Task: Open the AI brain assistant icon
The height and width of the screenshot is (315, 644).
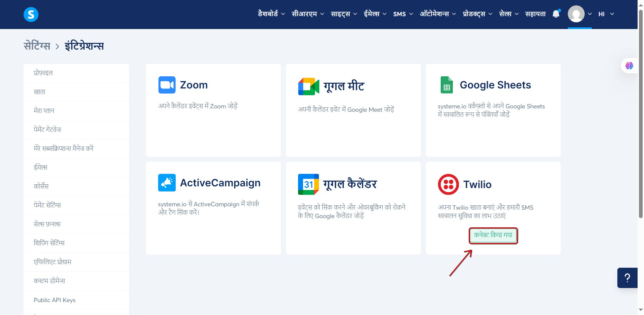Action: click(629, 65)
